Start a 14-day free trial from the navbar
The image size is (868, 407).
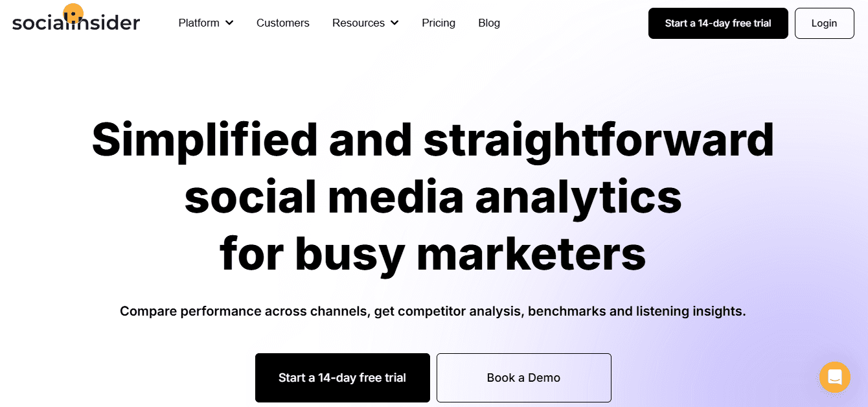click(718, 23)
